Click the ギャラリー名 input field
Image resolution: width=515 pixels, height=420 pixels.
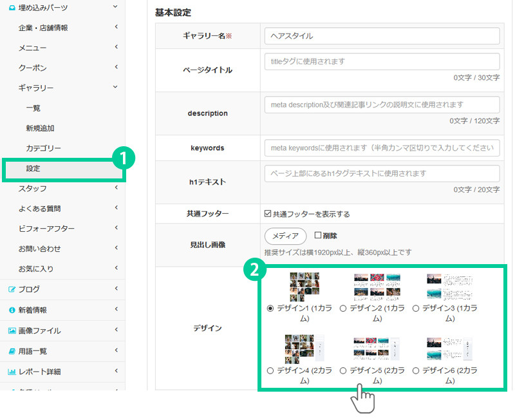[x=382, y=36]
